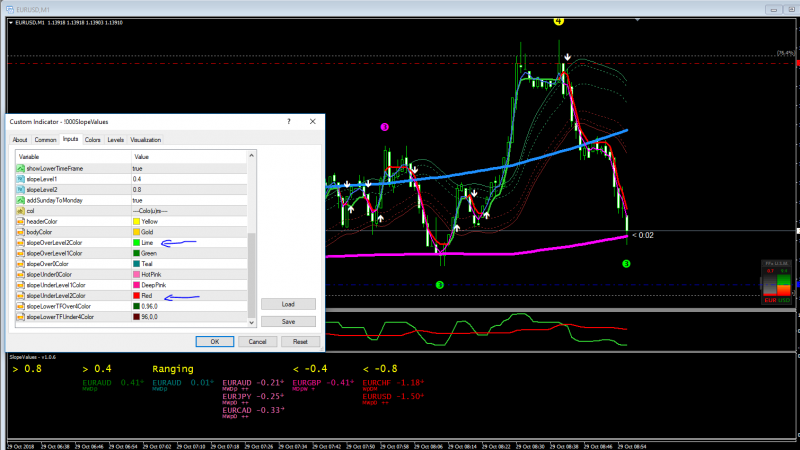Click the slopeOverLevel2Color row icon

[x=20, y=243]
